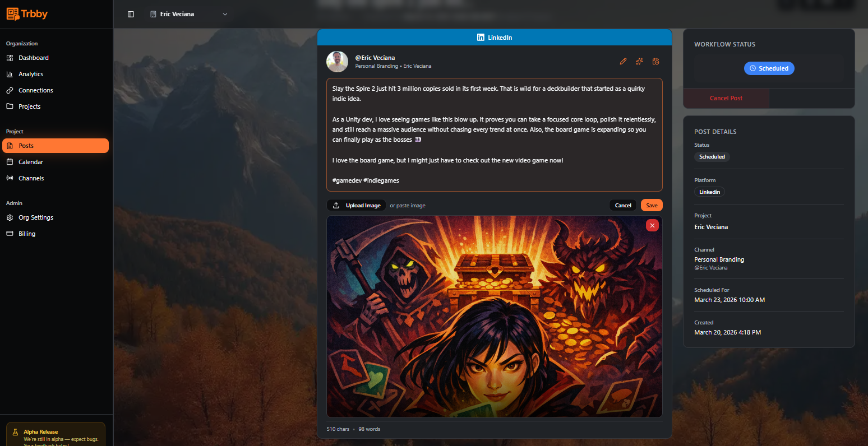
Task: Click the Personal Branding channel name in Post Details
Action: (x=719, y=259)
